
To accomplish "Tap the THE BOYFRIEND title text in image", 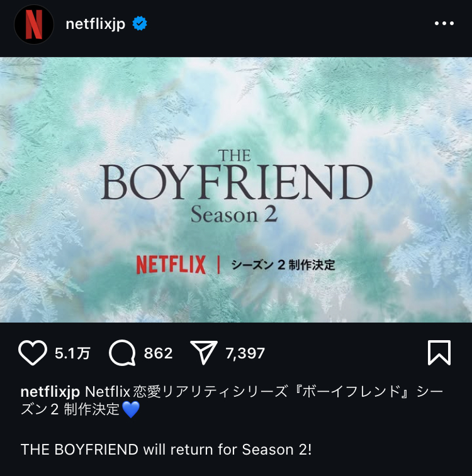I will [x=236, y=175].
